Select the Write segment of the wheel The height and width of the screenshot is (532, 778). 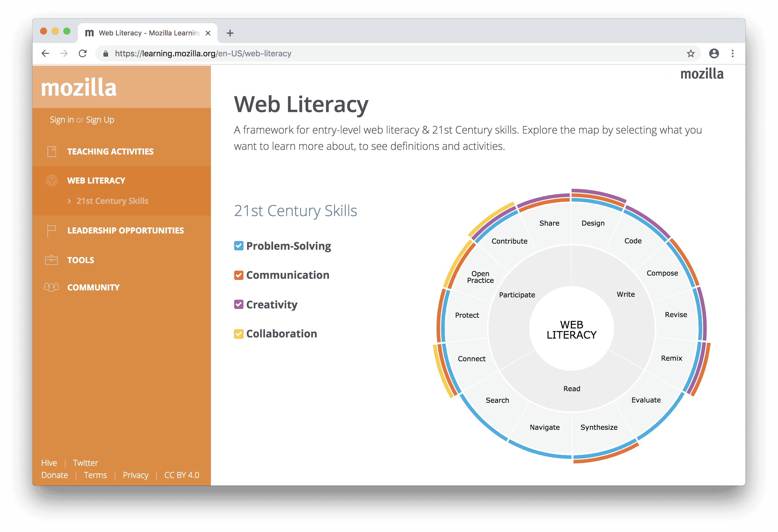click(x=626, y=294)
